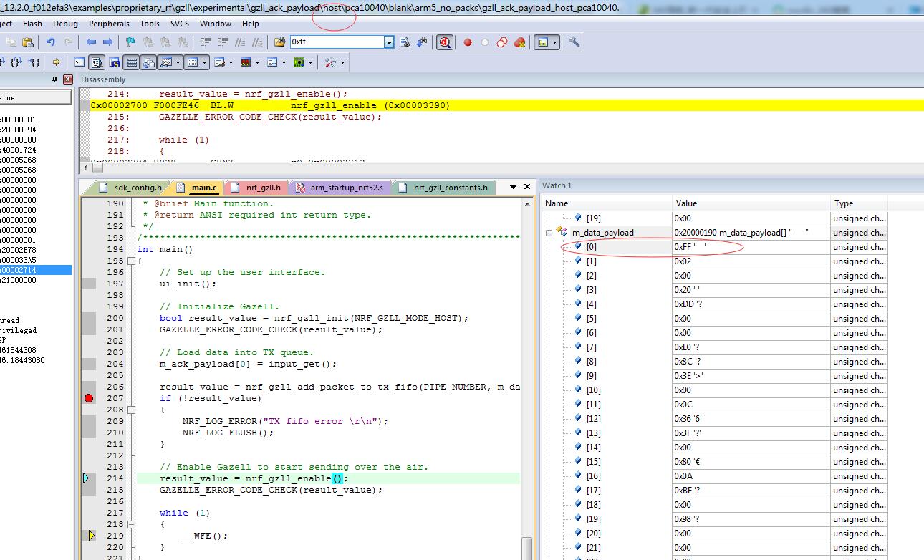Click the Disassembly horizontal scrollbar left arrow

pos(86,168)
